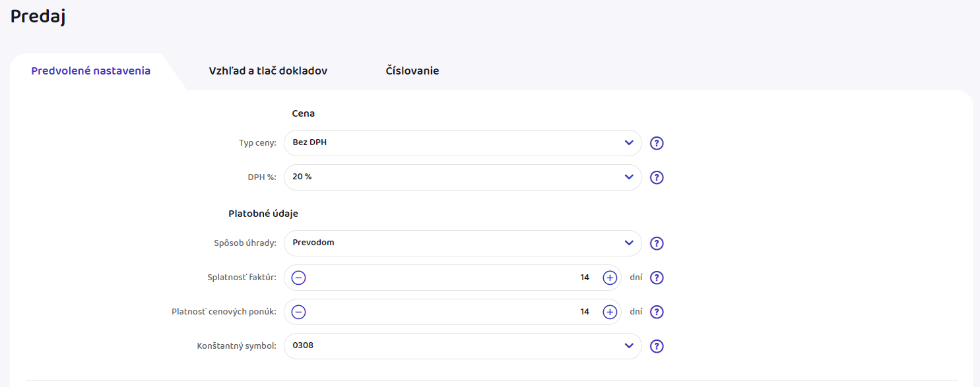This screenshot has width=980, height=387.
Task: Open help for Typ ceny
Action: [656, 143]
